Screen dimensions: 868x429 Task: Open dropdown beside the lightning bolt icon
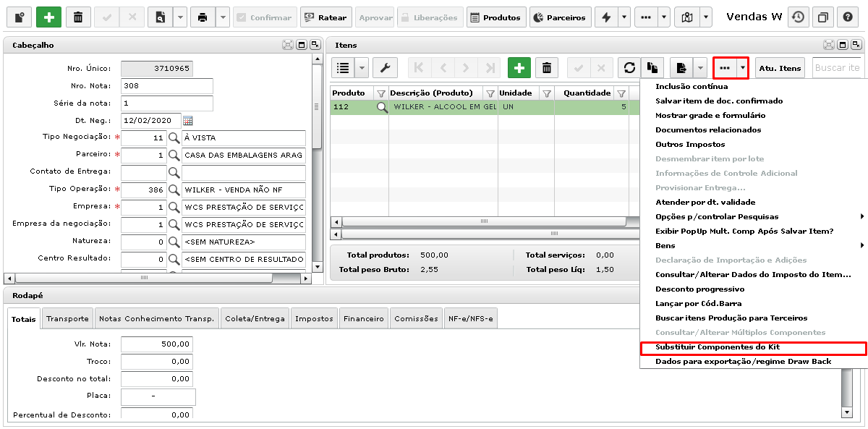[626, 17]
